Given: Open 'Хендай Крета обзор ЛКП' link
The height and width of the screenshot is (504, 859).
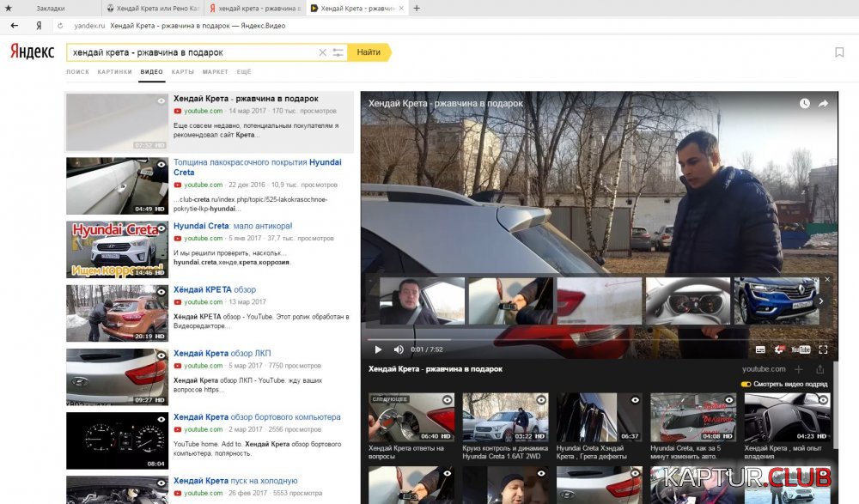Looking at the screenshot, I should (222, 354).
